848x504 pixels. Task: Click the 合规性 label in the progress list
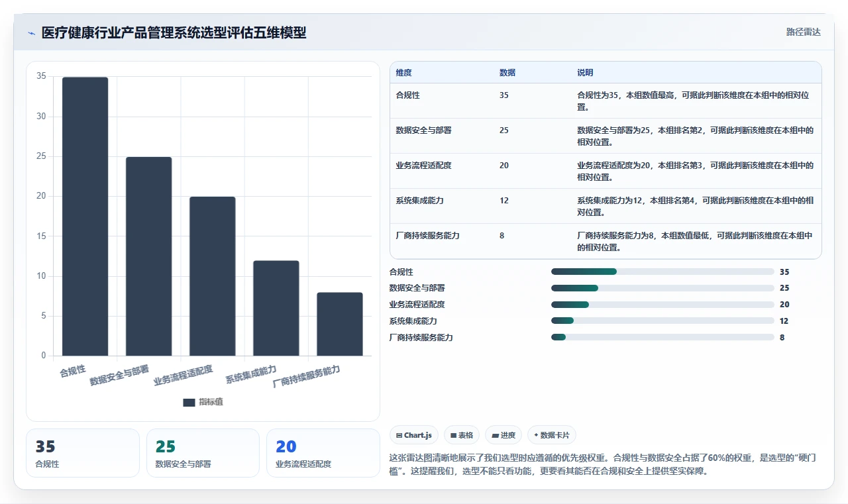pos(401,272)
